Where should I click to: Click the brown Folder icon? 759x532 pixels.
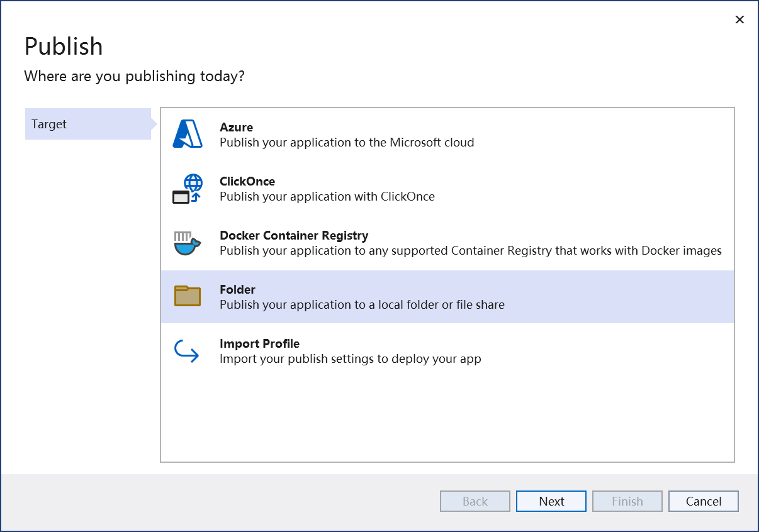point(187,296)
